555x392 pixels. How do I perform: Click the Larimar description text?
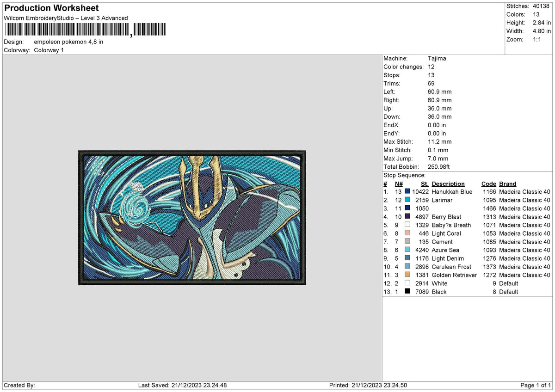coord(442,200)
